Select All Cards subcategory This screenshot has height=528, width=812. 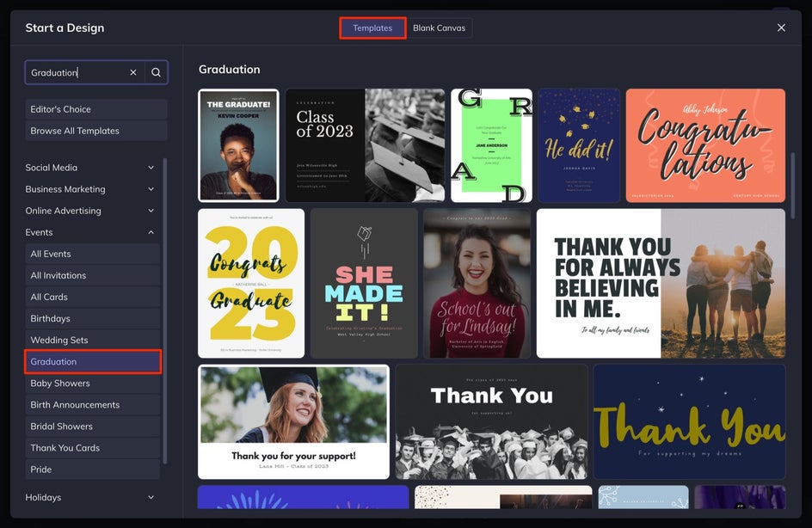[x=93, y=298]
